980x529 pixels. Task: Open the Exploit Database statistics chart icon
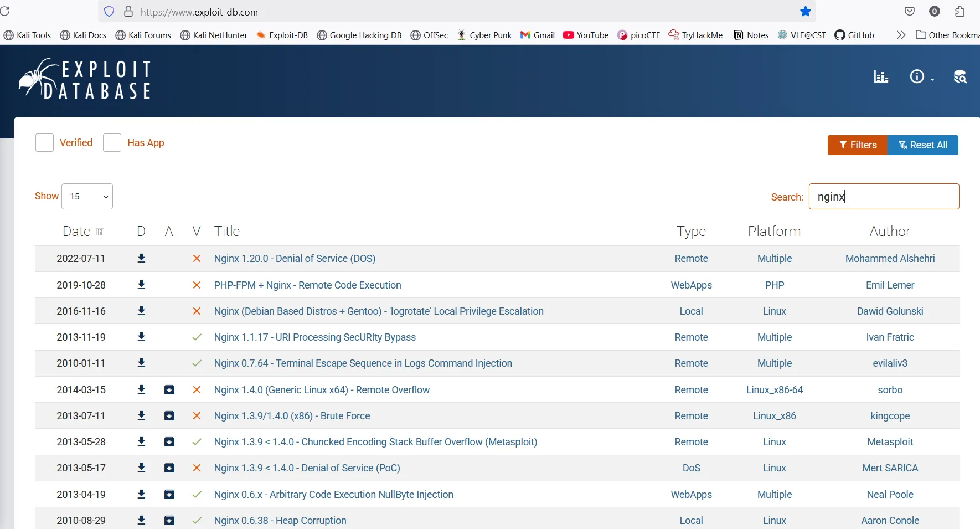click(x=881, y=76)
